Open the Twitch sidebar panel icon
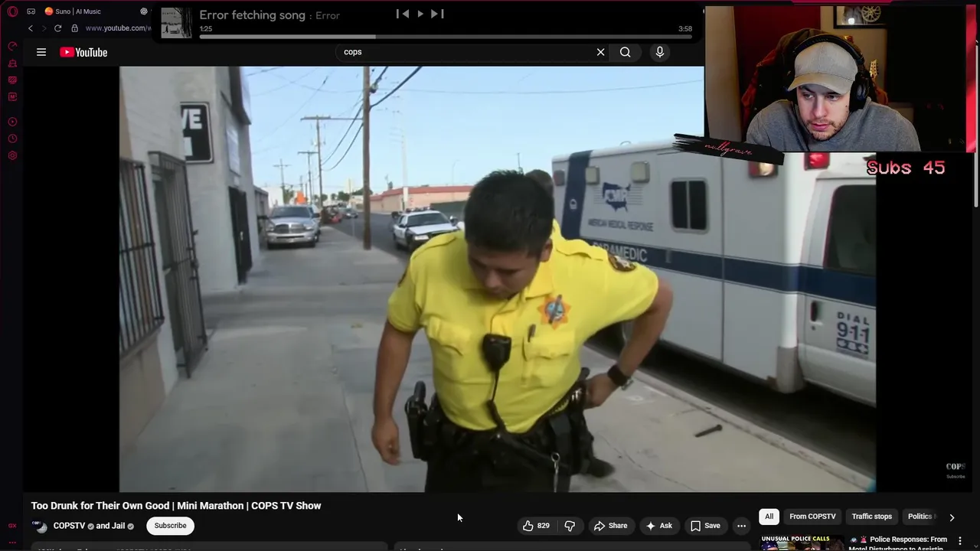The height and width of the screenshot is (551, 980). (x=12, y=80)
